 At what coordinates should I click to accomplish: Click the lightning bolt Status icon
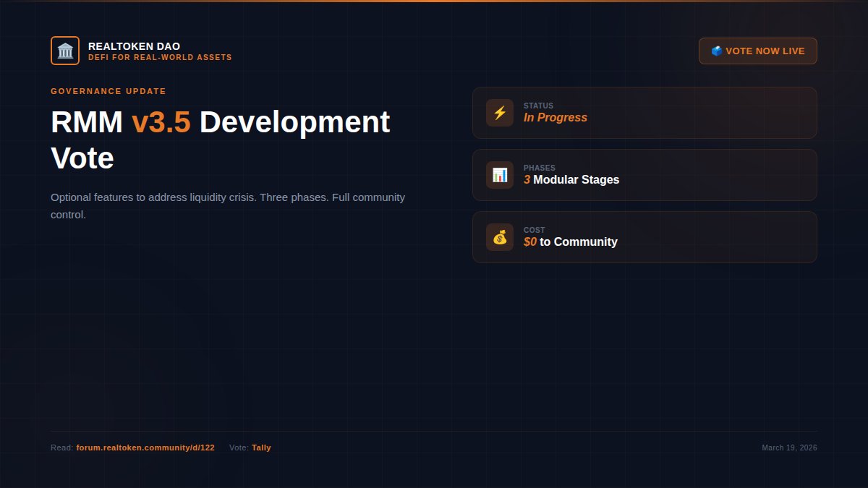point(500,113)
